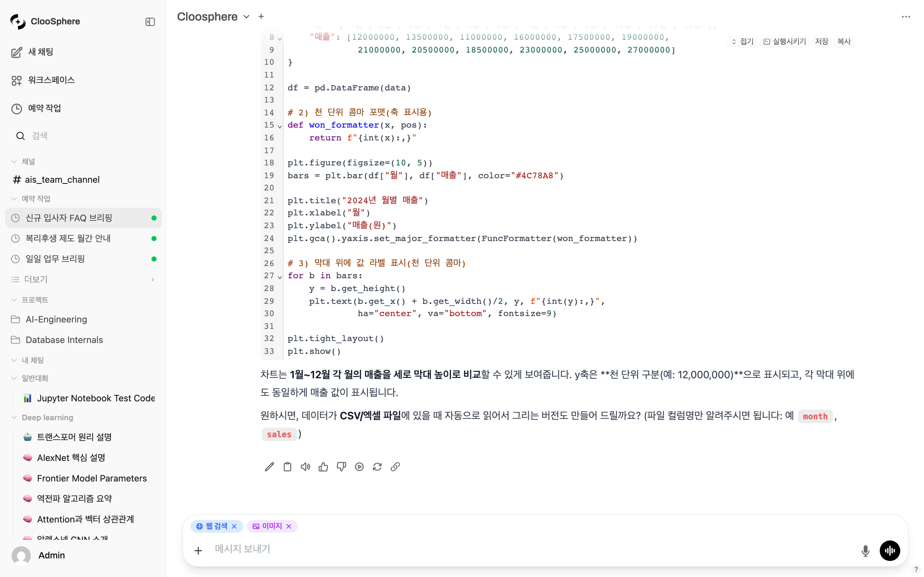Viewport: 924px width, 577px height.
Task: Open the Cloosphere title dropdown
Action: [x=246, y=17]
